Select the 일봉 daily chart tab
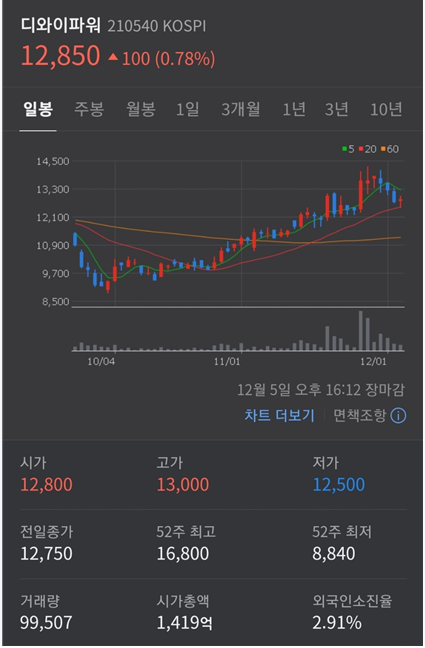This screenshot has width=425, height=648. [38, 110]
